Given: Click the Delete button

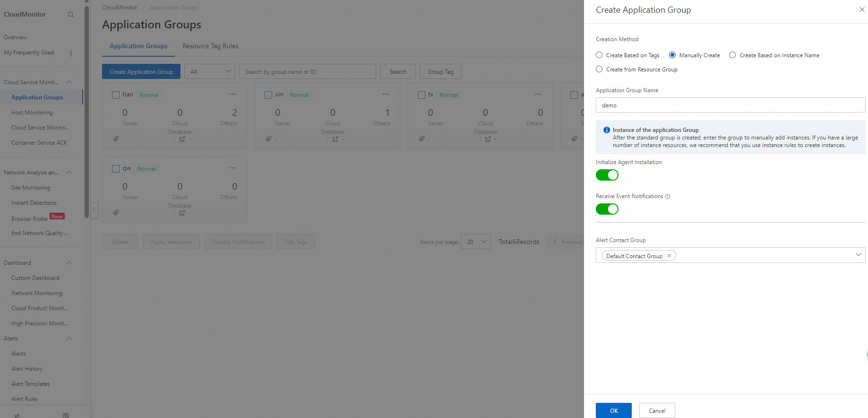Looking at the screenshot, I should point(120,242).
